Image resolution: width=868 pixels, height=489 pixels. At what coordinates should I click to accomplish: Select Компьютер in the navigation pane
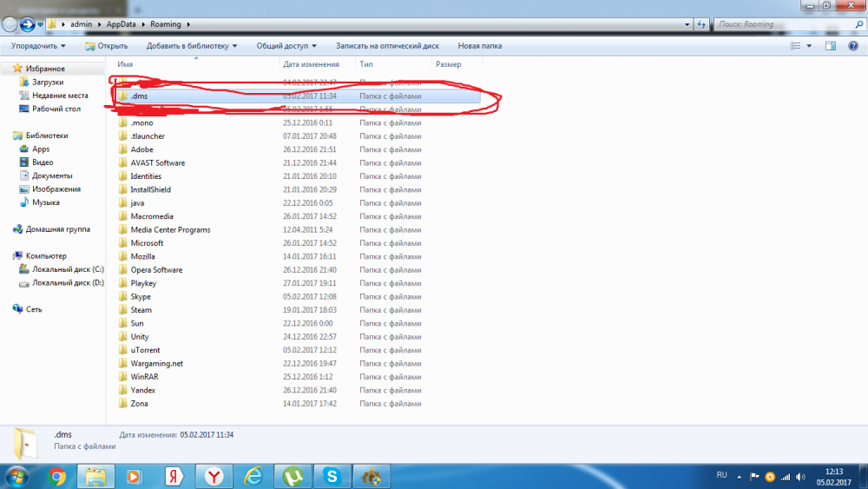pyautogui.click(x=46, y=256)
